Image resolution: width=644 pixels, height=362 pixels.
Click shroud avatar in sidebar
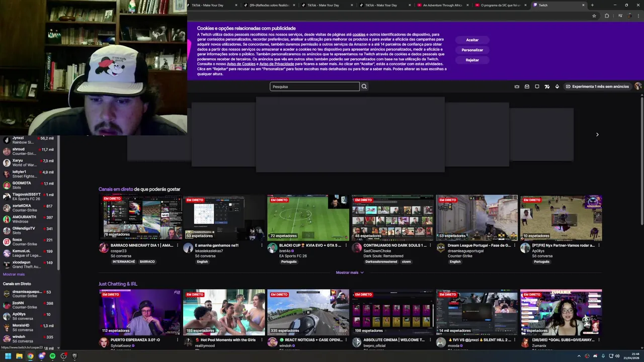pos(7,151)
